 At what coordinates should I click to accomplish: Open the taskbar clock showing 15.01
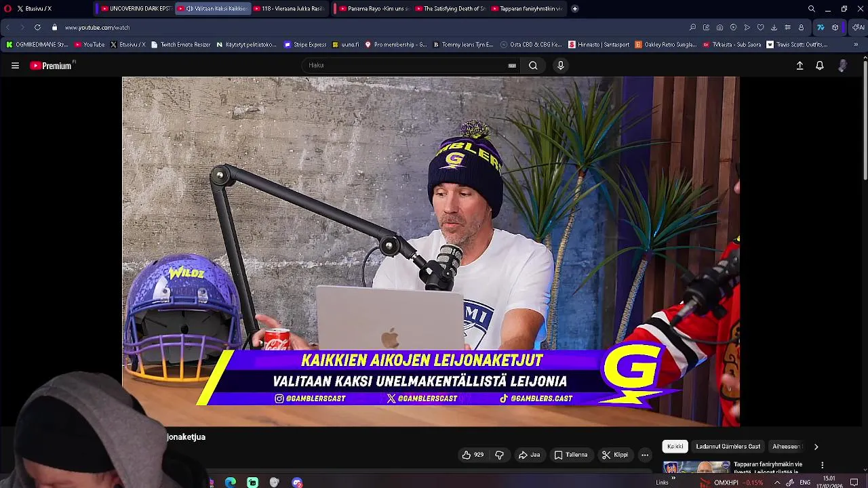click(829, 482)
